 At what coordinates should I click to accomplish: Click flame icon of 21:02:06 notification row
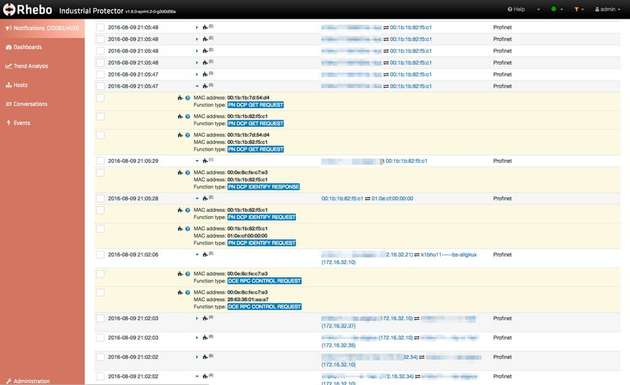[205, 254]
